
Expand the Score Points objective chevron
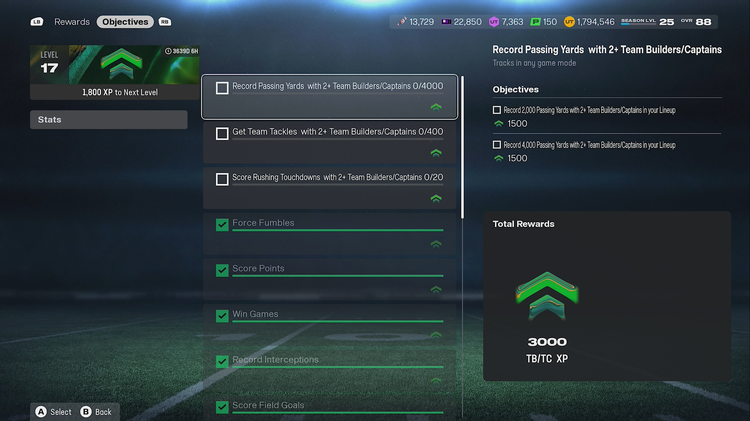tap(436, 289)
